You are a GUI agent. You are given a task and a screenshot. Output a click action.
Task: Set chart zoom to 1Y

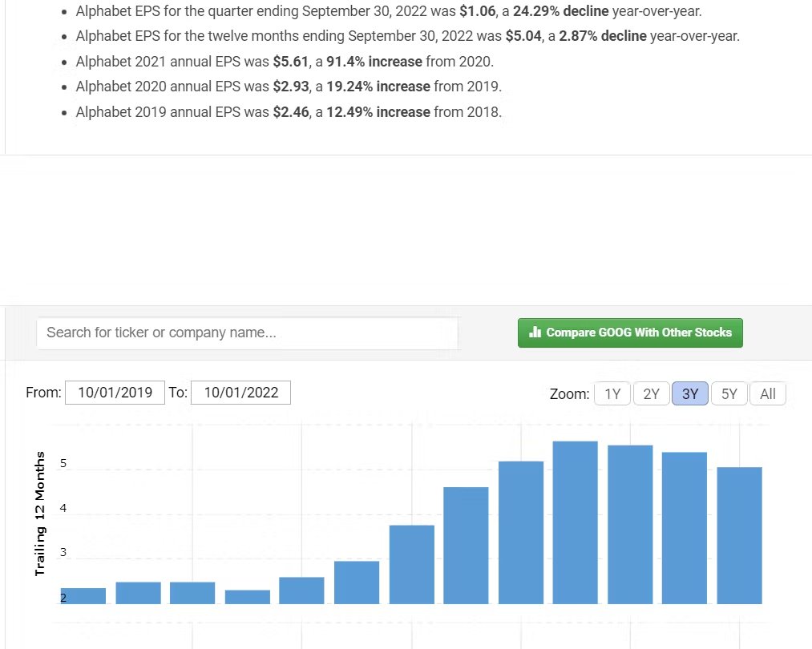612,394
